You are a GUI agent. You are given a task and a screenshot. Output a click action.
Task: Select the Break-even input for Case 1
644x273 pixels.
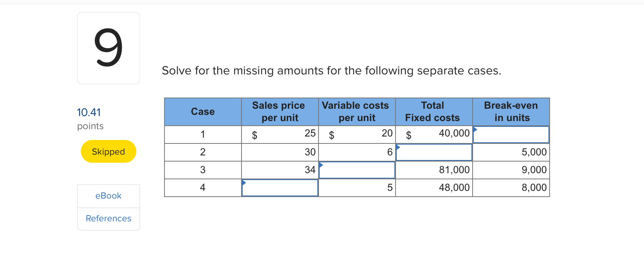coord(511,134)
